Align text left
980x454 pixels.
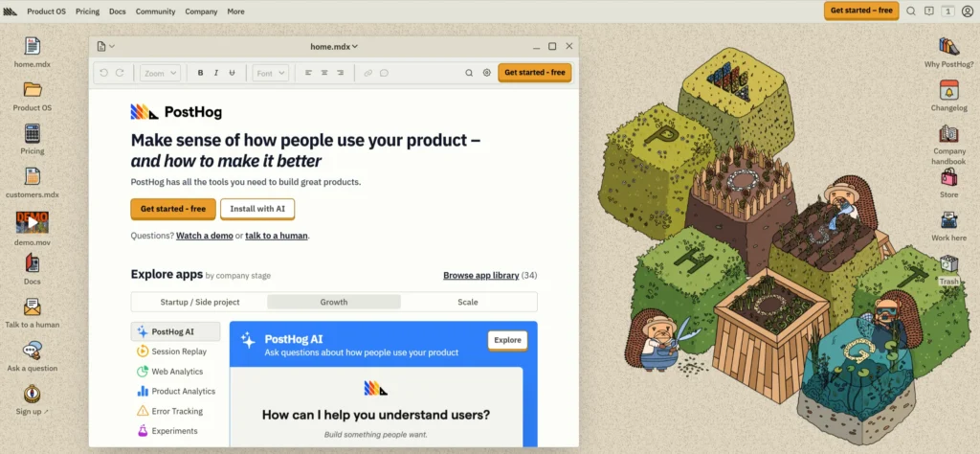pyautogui.click(x=308, y=73)
